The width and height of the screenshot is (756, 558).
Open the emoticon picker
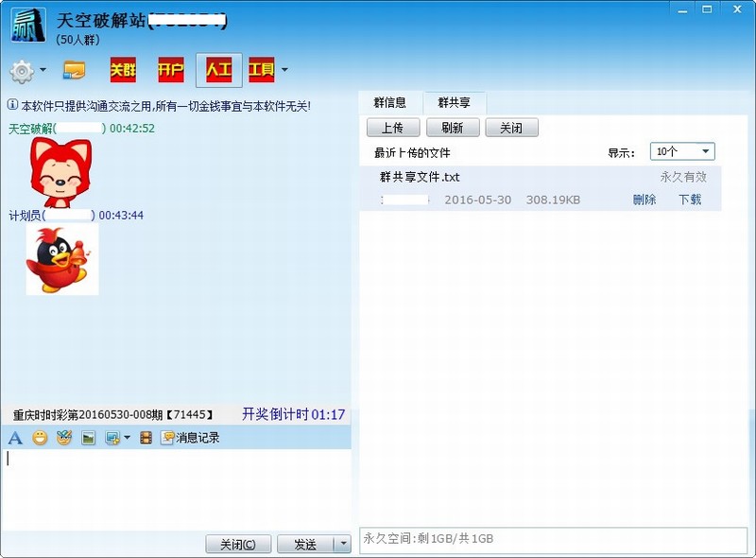38,438
